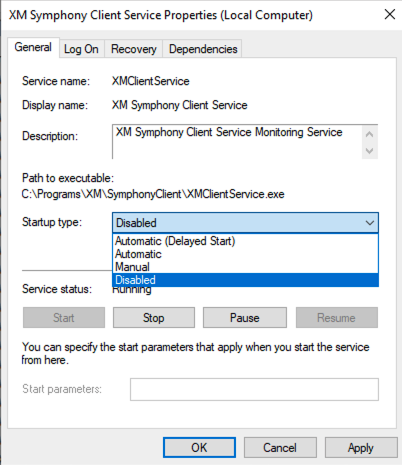This screenshot has height=465, width=402.
Task: Click the Start parameters text field
Action: coord(254,389)
